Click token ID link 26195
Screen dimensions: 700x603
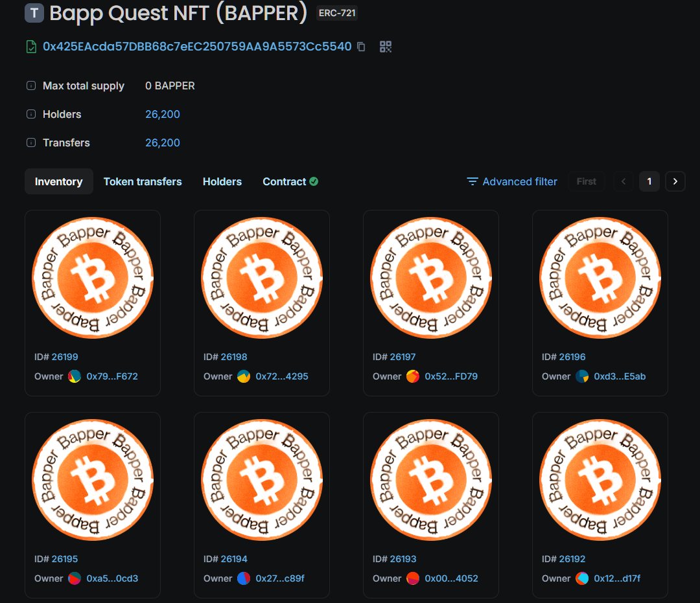[65, 559]
